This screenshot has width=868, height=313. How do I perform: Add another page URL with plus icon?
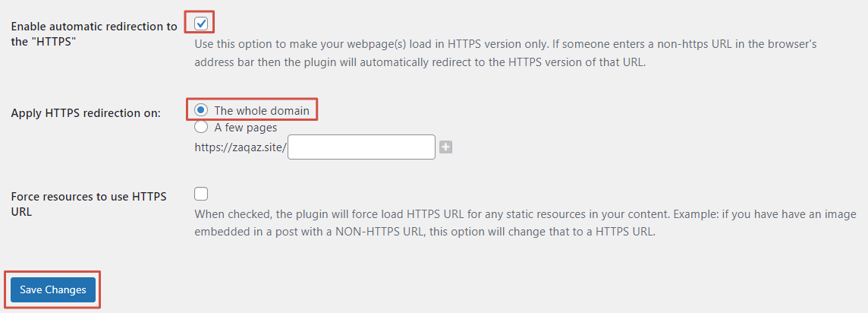pos(446,147)
